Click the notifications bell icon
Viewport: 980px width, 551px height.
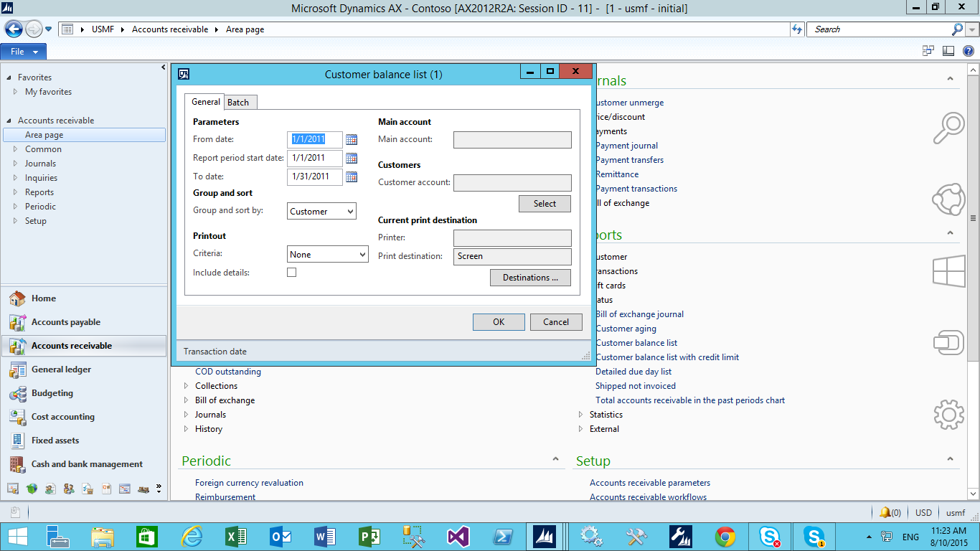tap(885, 512)
